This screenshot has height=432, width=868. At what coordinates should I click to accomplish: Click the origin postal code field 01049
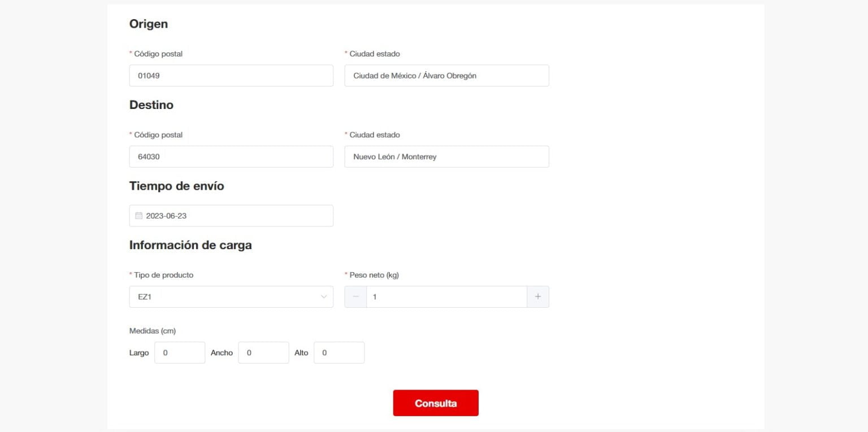[231, 76]
